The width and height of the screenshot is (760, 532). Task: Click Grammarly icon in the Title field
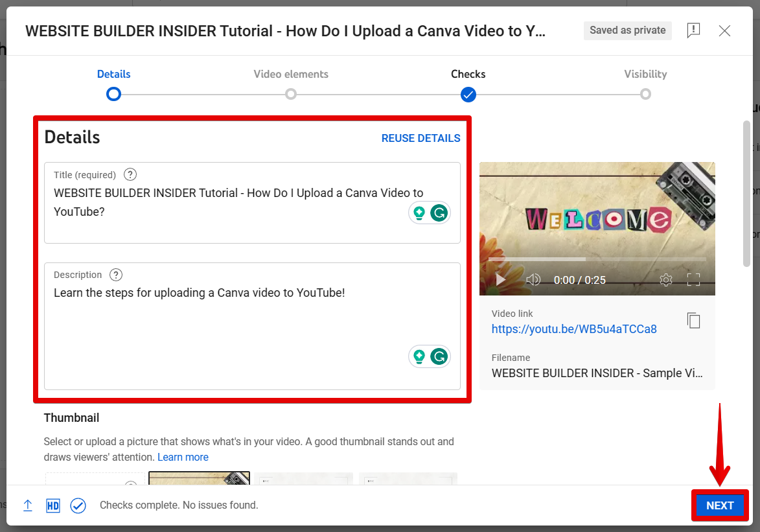pyautogui.click(x=439, y=213)
